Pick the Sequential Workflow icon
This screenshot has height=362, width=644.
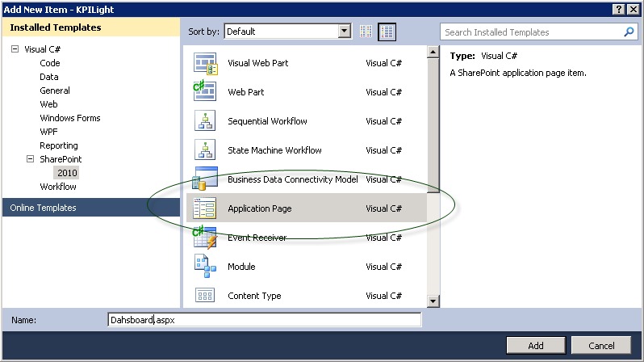pos(205,121)
